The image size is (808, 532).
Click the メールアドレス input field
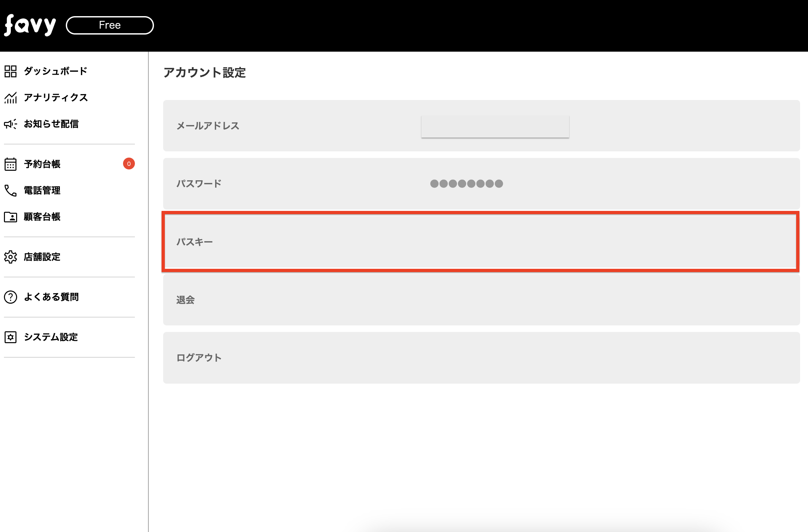point(495,126)
